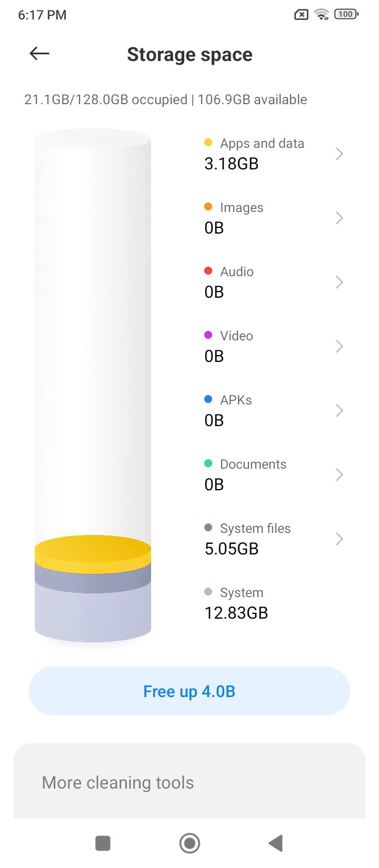Click the yellow Apps and data dot

coord(208,142)
